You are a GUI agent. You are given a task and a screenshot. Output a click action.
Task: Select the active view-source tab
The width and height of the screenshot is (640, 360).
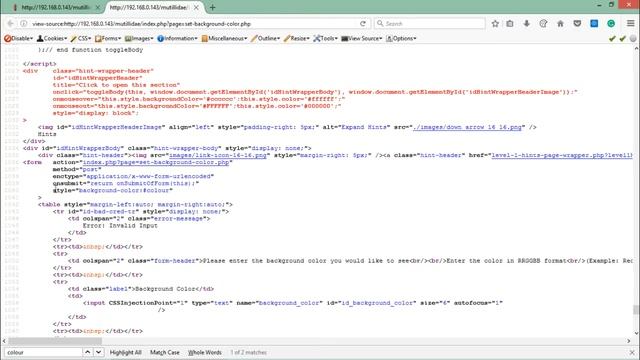tap(149, 7)
